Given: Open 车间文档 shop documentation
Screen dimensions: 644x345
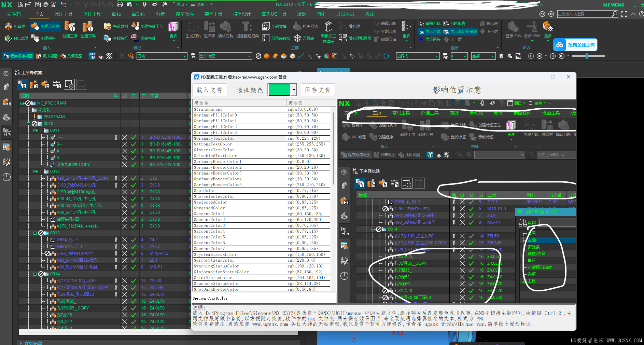Looking at the screenshot, I should click(x=275, y=26).
